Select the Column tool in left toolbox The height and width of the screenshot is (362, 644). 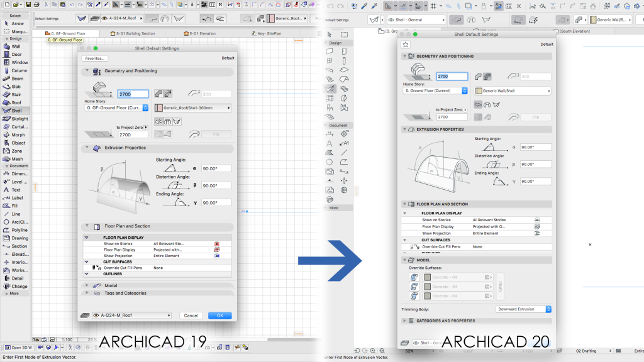[15, 70]
